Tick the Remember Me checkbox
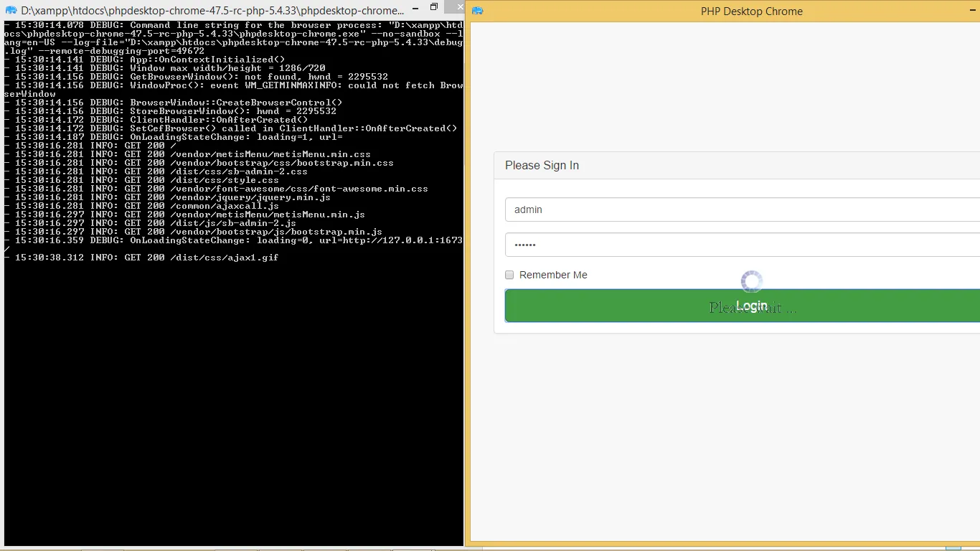Image resolution: width=980 pixels, height=551 pixels. pyautogui.click(x=509, y=275)
